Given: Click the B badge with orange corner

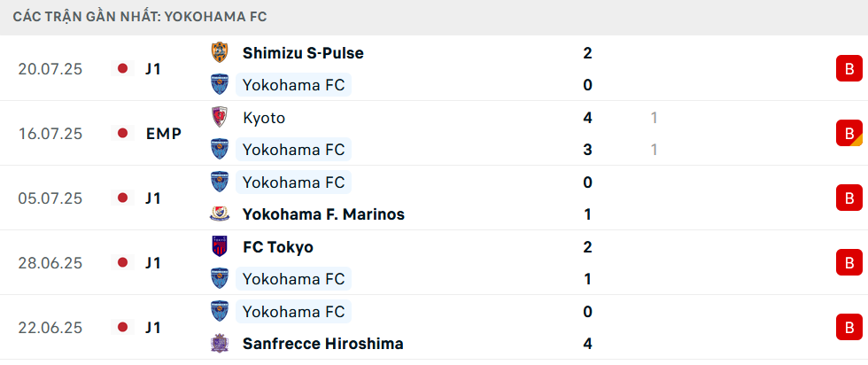Looking at the screenshot, I should click(849, 134).
